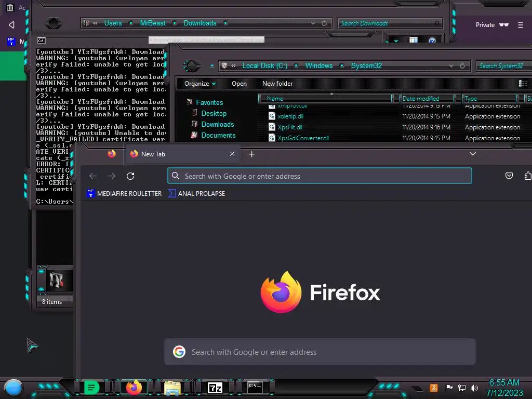Open MEDIAFIRE ROULETTER bookmark

coord(124,193)
